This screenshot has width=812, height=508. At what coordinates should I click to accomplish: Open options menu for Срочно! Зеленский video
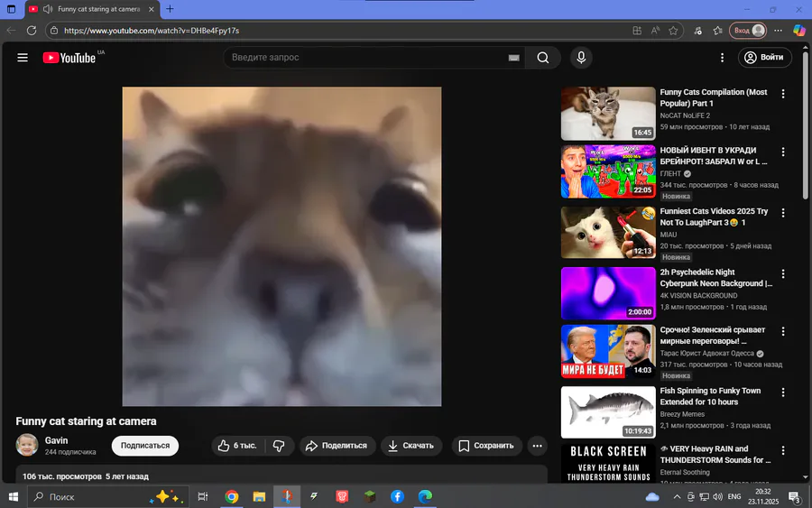[x=783, y=331]
